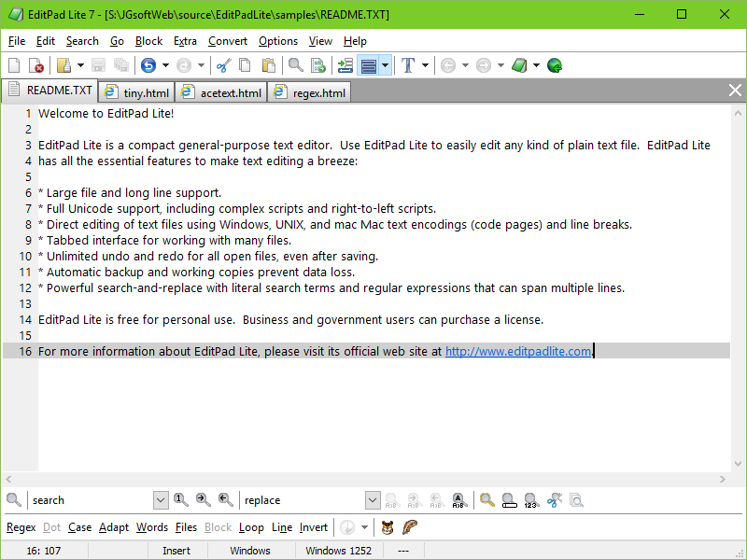Launch browser with the globe icon

(556, 65)
